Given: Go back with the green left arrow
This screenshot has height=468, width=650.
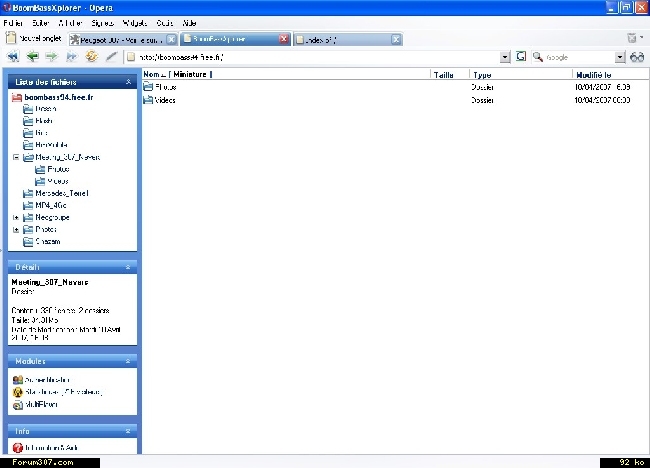Looking at the screenshot, I should coord(32,56).
